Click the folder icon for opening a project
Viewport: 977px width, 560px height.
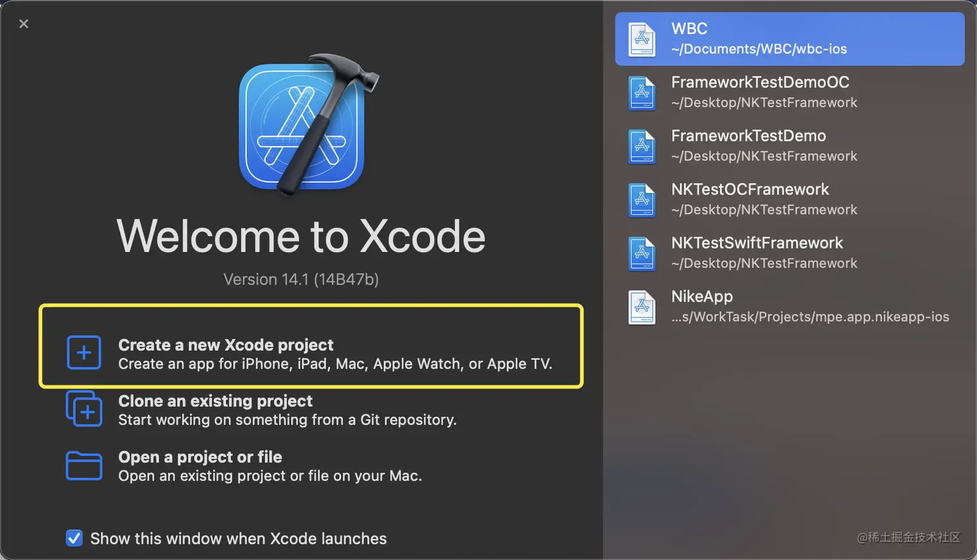(84, 466)
